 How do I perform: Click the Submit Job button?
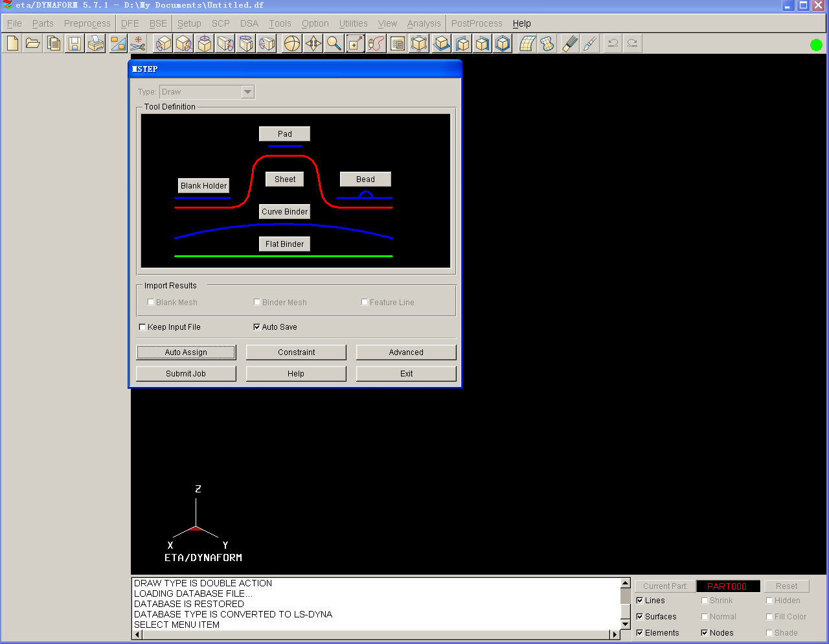tap(186, 374)
